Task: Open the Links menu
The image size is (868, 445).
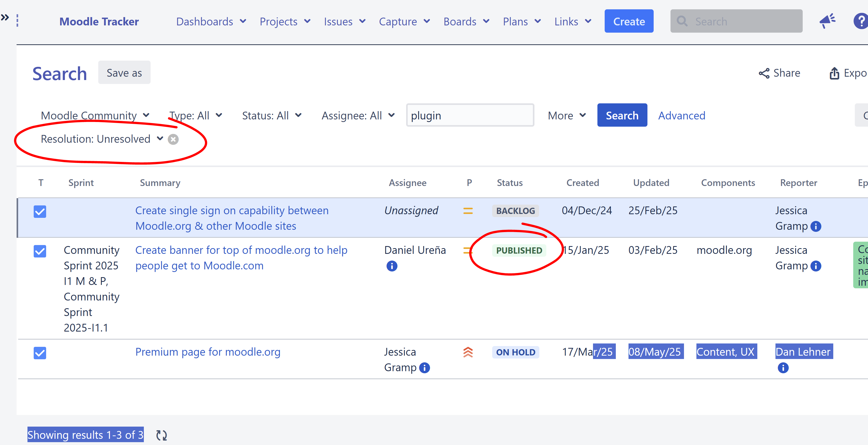Action: click(573, 21)
